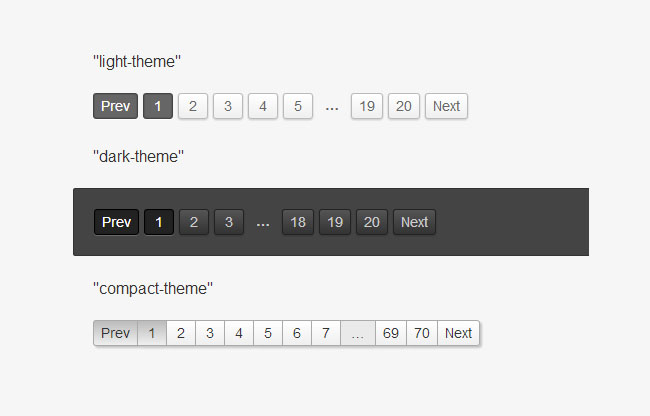Go to page 4 in compact-theme pagination

pyautogui.click(x=239, y=333)
